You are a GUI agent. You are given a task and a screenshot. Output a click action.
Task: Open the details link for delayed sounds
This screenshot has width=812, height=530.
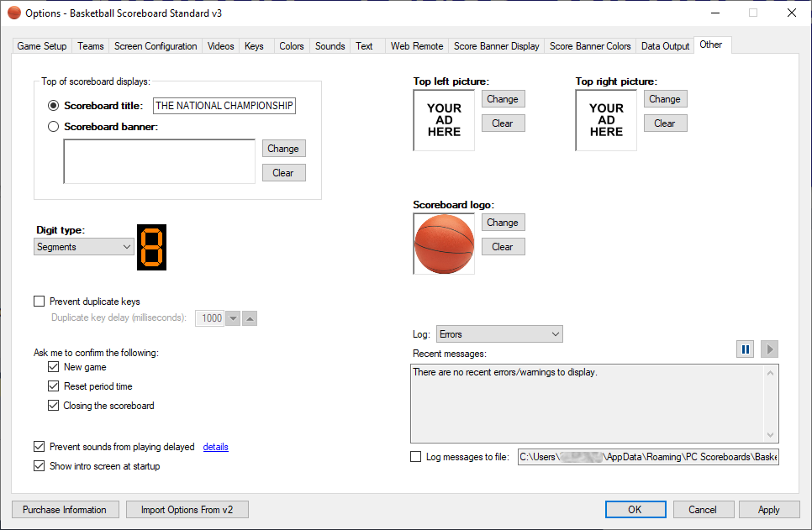pos(215,447)
